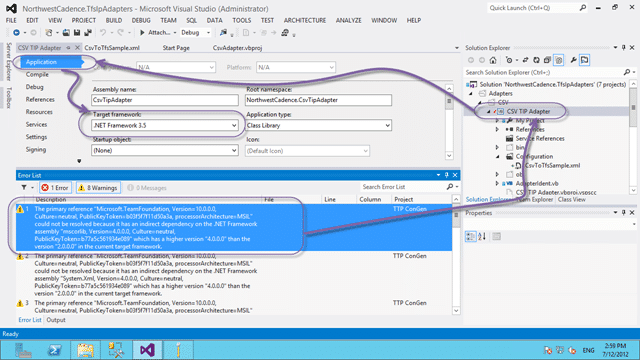Click the Error List filter funnel icon
This screenshot has width=640, height=360.
(24, 187)
